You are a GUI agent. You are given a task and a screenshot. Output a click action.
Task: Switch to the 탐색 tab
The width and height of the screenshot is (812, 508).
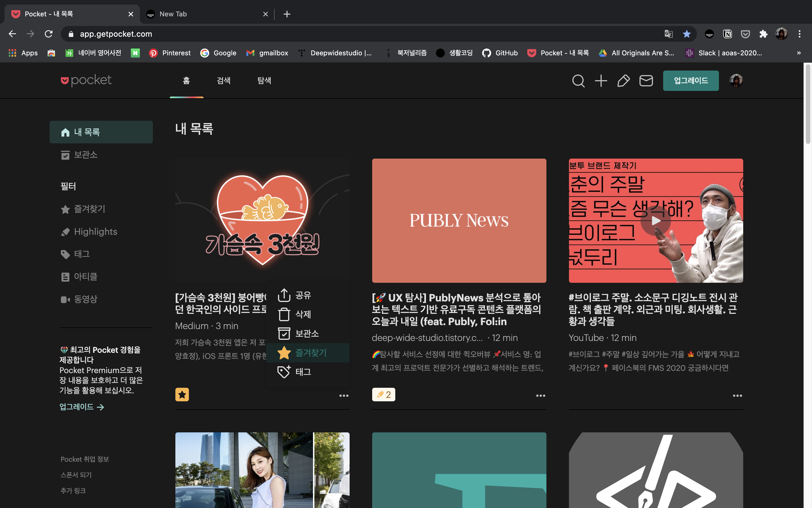264,81
